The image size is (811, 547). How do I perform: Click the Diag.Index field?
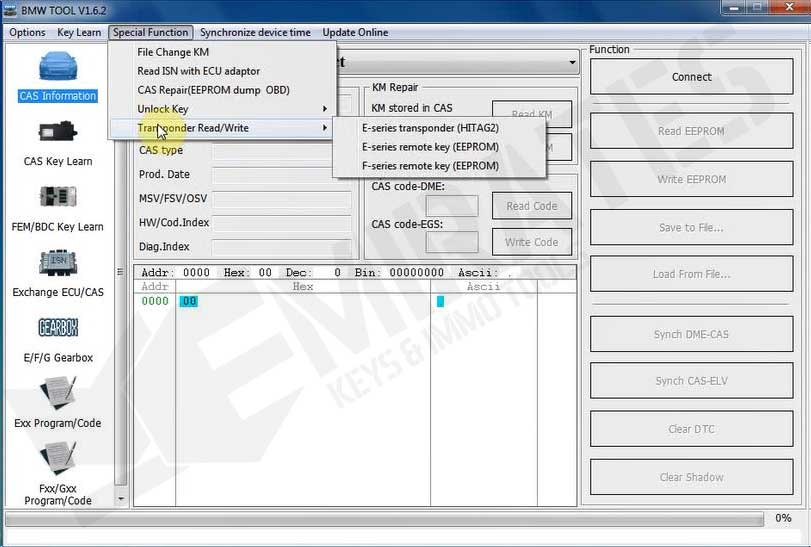(x=282, y=247)
